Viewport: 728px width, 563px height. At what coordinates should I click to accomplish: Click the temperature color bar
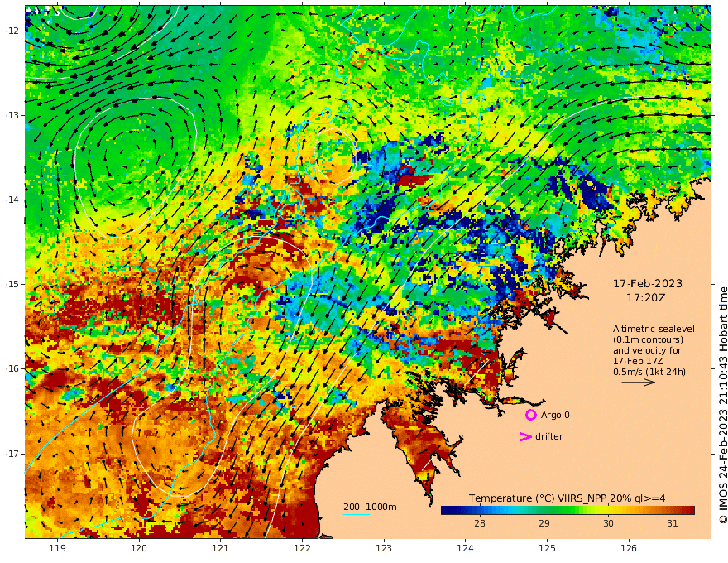click(568, 511)
